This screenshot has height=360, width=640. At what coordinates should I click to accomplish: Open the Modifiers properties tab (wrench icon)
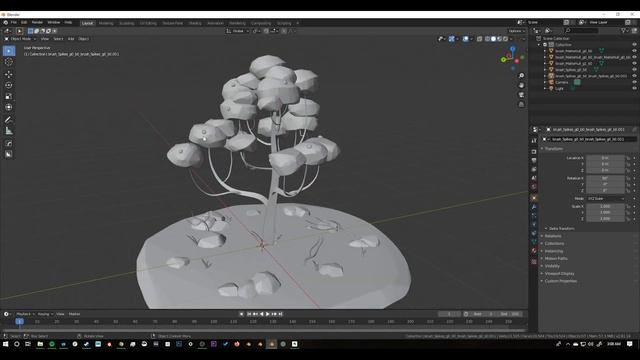(534, 207)
